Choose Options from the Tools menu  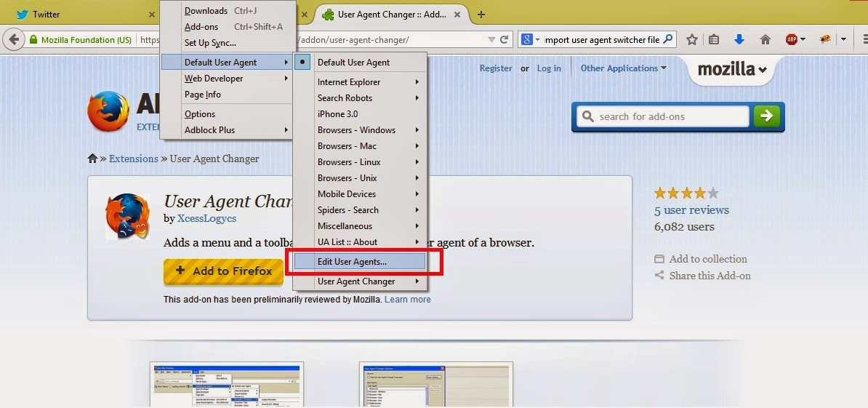pos(226,114)
